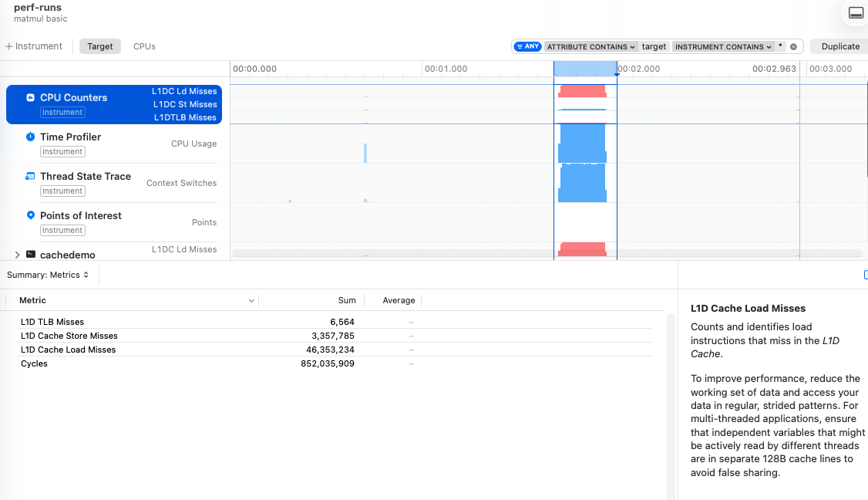
Task: Click the red L1DC Ld Misses graph
Action: [582, 92]
